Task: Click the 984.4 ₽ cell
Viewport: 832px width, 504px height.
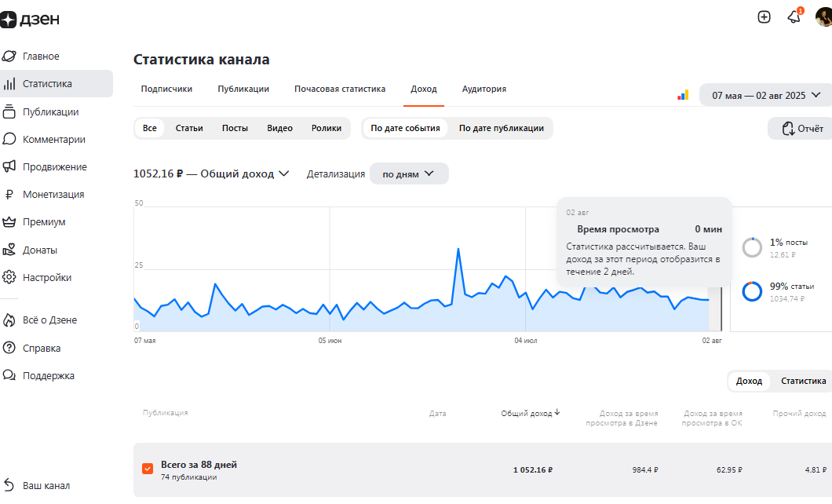Action: [x=644, y=469]
